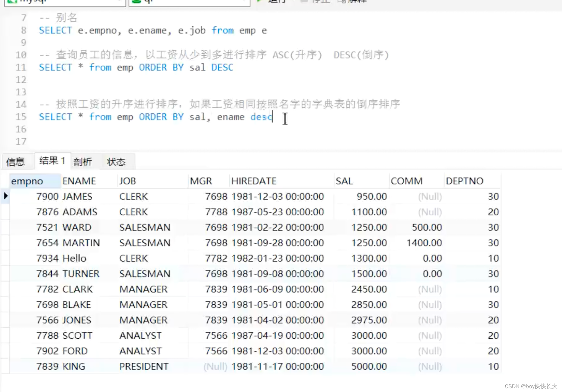
Task: Click the current row indicator arrow beside JAMES
Action: pos(6,196)
